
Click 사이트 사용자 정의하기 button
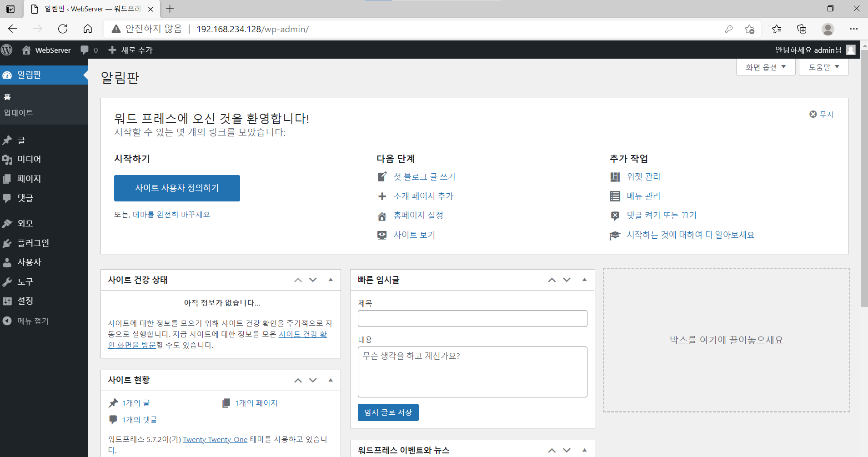(x=177, y=188)
